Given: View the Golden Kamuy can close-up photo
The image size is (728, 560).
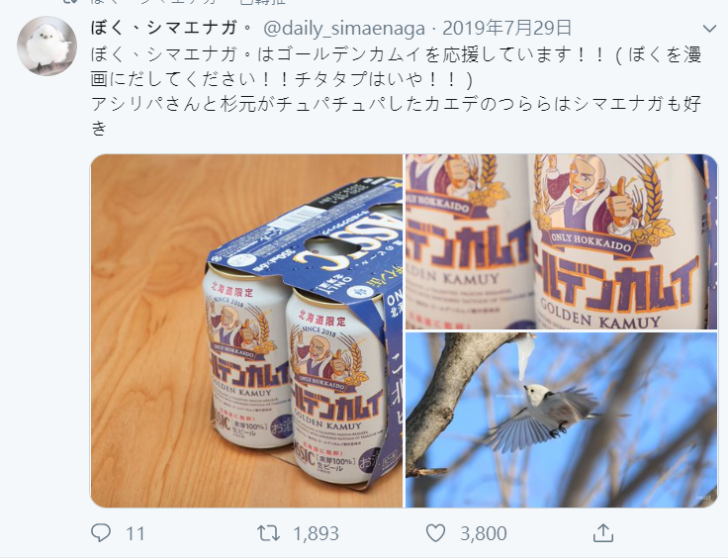Looking at the screenshot, I should point(561,242).
